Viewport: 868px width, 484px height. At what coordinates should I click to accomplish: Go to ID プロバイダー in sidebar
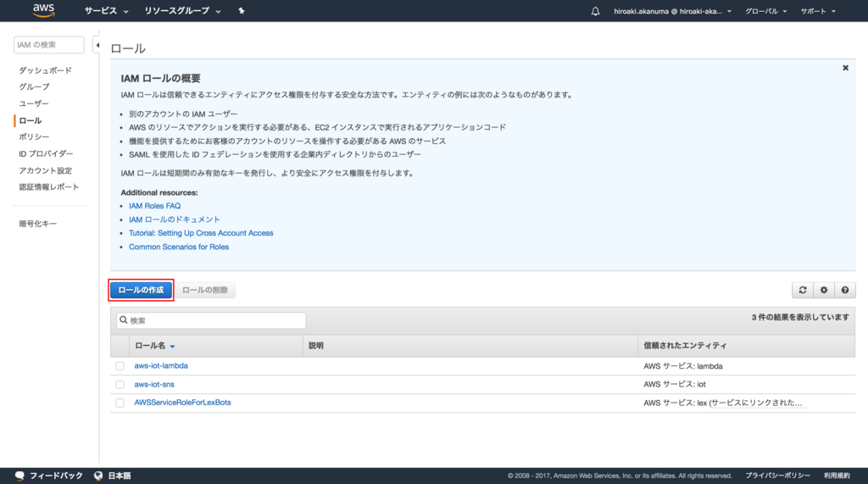pyautogui.click(x=46, y=154)
